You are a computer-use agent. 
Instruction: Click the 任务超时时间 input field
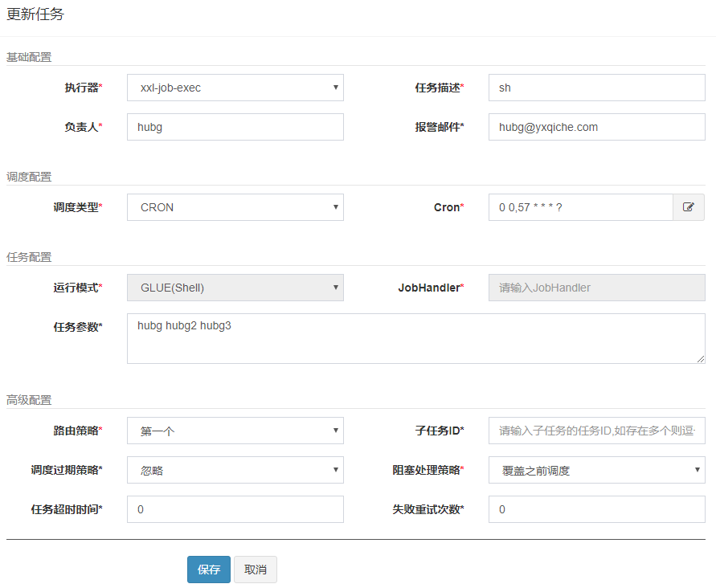(x=235, y=509)
